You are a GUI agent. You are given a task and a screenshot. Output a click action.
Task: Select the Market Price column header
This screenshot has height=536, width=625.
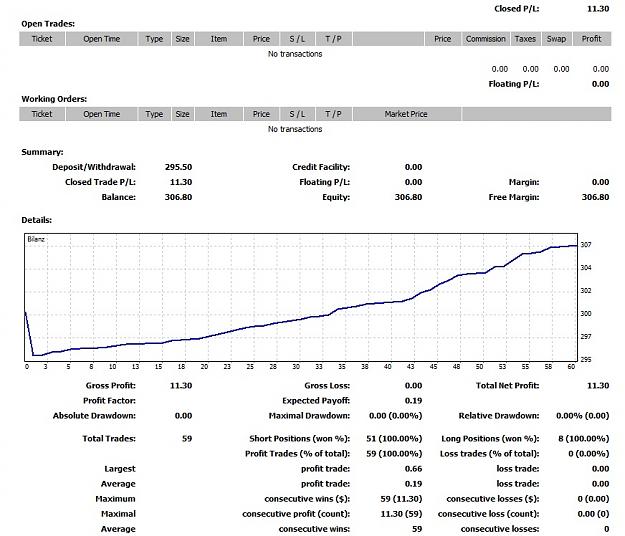406,114
